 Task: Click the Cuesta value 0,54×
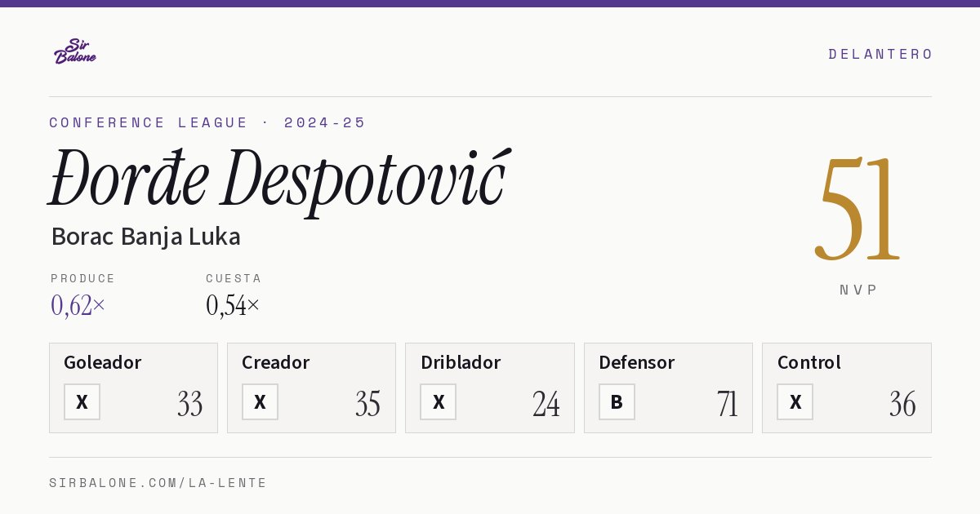[233, 305]
